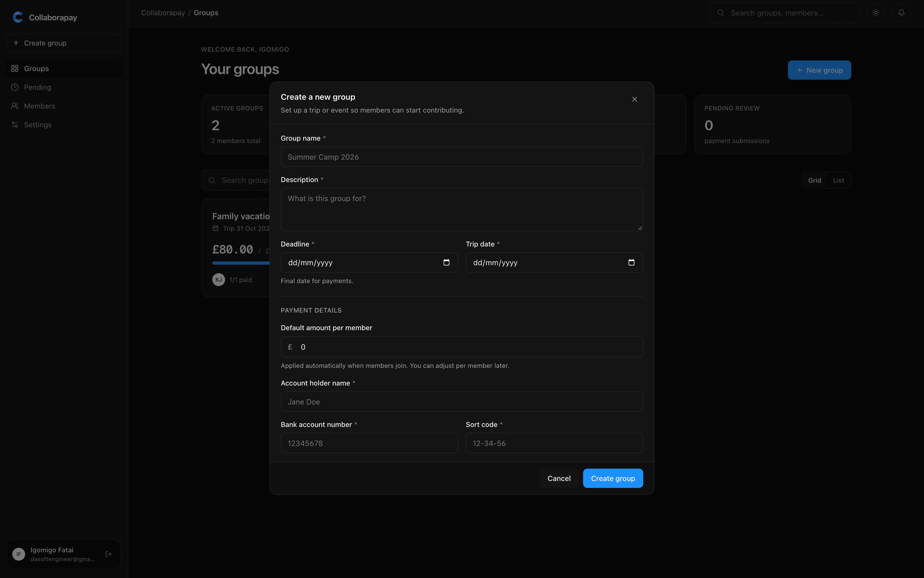Focus the Account holder name field

(x=462, y=402)
